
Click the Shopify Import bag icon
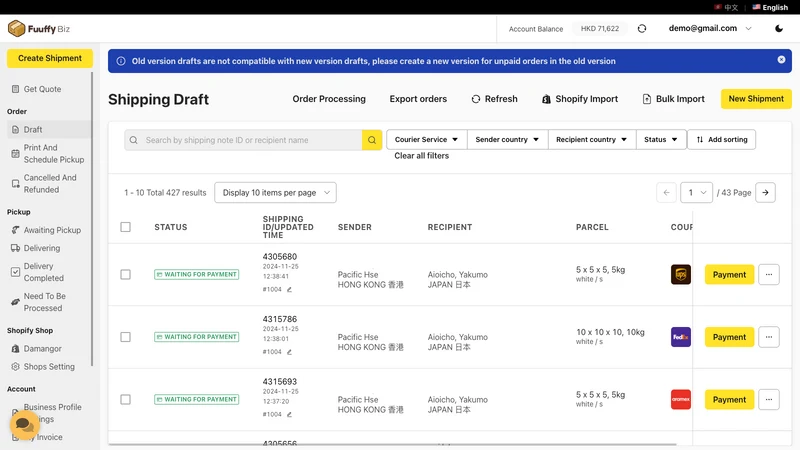coord(546,99)
